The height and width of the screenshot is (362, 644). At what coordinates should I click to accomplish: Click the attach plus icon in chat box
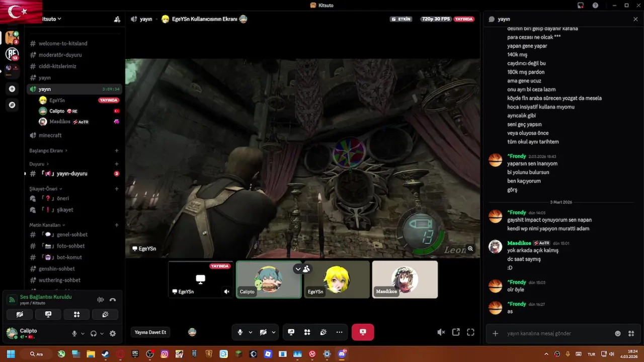pyautogui.click(x=496, y=333)
